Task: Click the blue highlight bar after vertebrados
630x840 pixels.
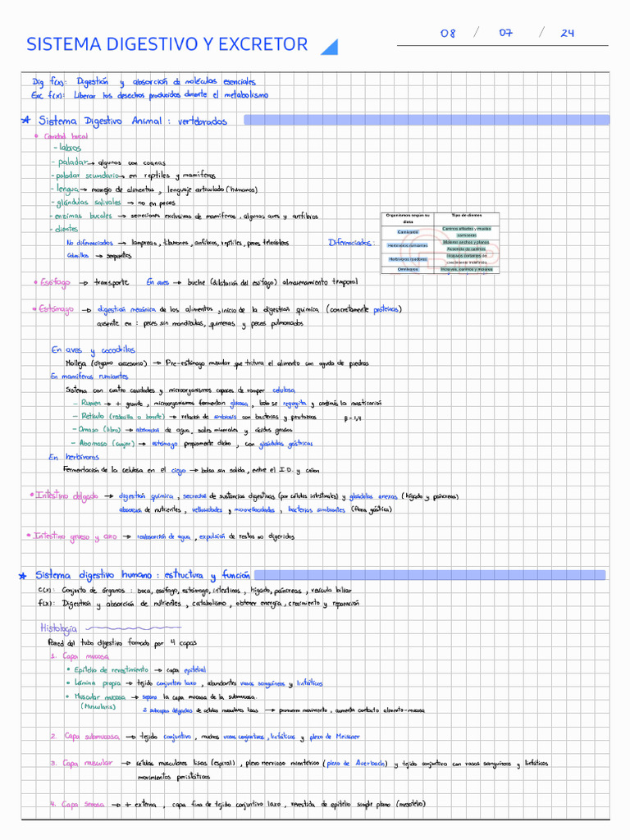Action: 427,121
